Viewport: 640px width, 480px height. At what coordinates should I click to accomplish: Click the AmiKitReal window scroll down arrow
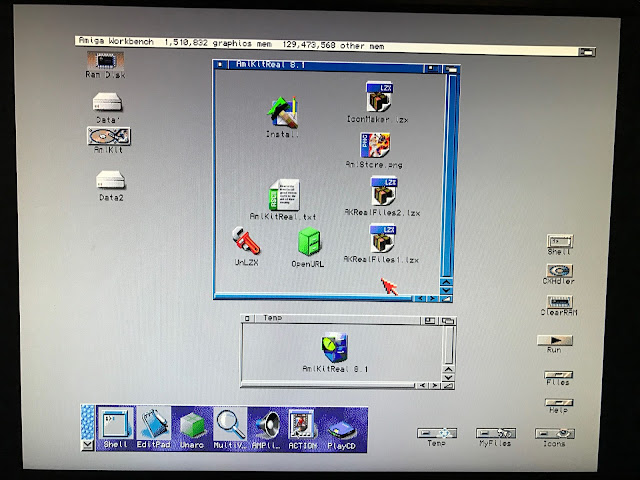click(x=446, y=290)
